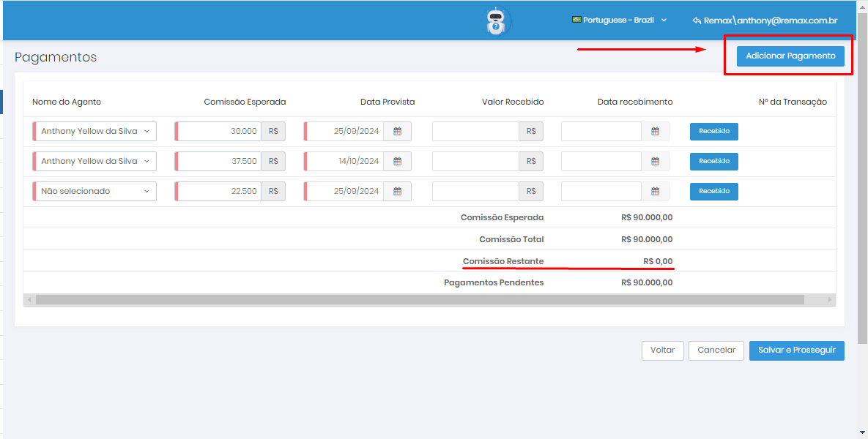This screenshot has width=868, height=439.
Task: Open receipt date calendar in the 30.000 row
Action: point(656,132)
